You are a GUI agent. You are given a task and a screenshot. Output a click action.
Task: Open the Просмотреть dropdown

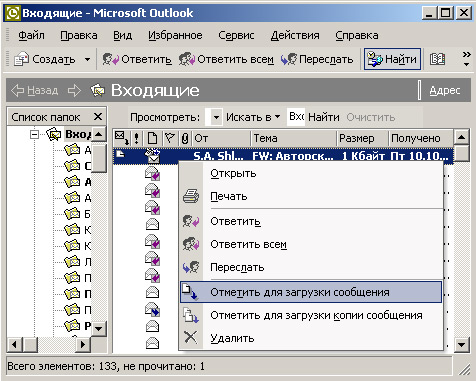[x=217, y=117]
